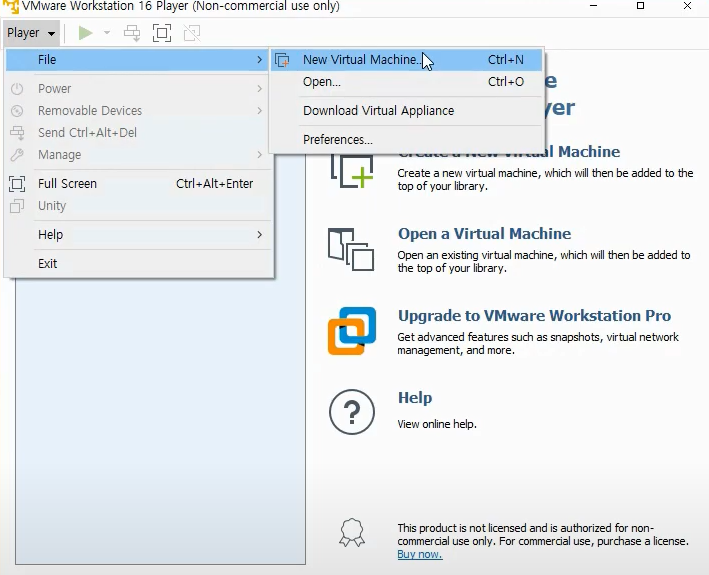Click Upgrade to VMware Workstation Pro heading
709x575 pixels.
(534, 316)
